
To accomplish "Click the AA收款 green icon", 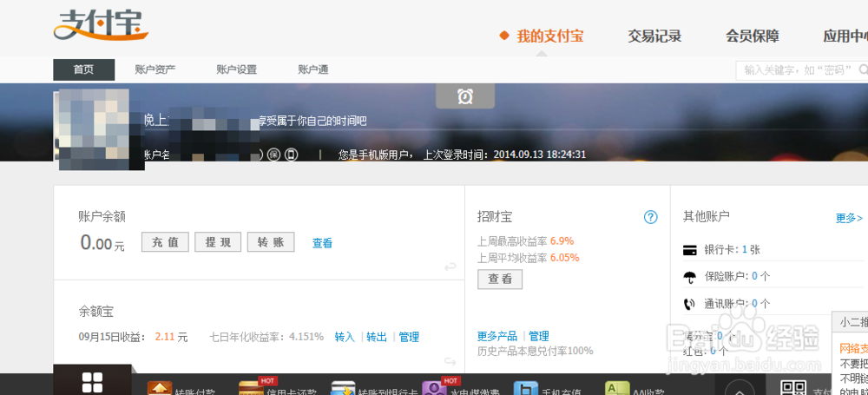I will [x=617, y=389].
